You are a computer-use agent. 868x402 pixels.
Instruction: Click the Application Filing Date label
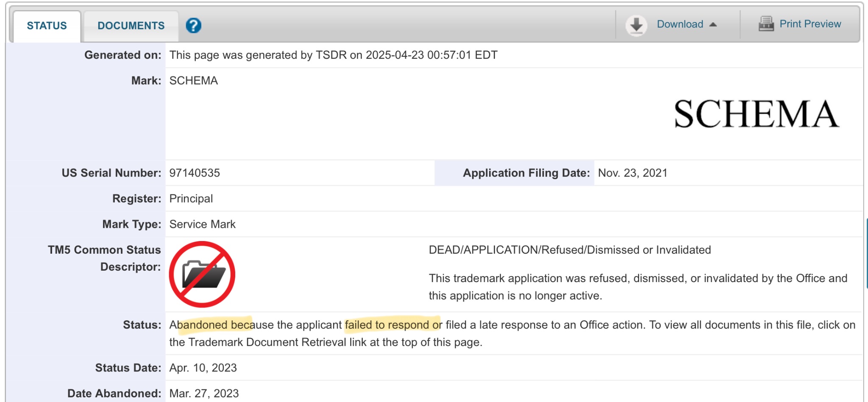[x=526, y=173]
